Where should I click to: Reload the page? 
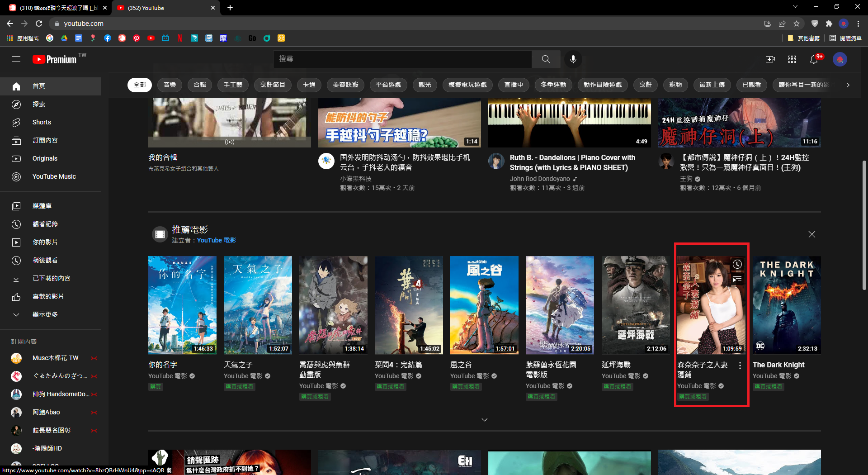pos(39,24)
